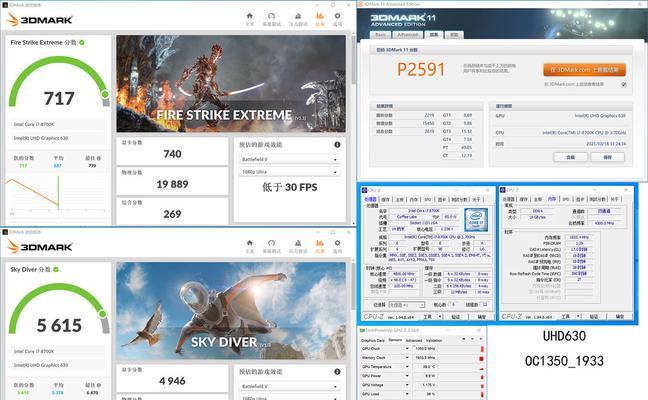Image resolution: width=648 pixels, height=400 pixels.
Task: Open the Memory Clock sensor dropdown in GPU-Z
Action: [407, 358]
